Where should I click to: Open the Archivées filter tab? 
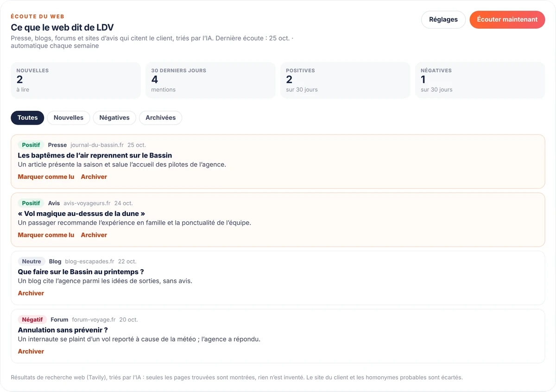pyautogui.click(x=160, y=118)
